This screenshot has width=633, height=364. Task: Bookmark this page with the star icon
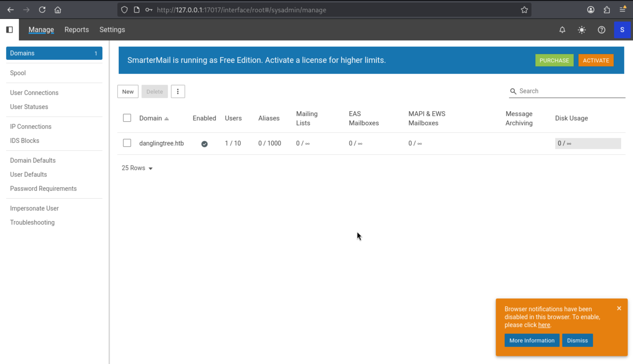524,10
